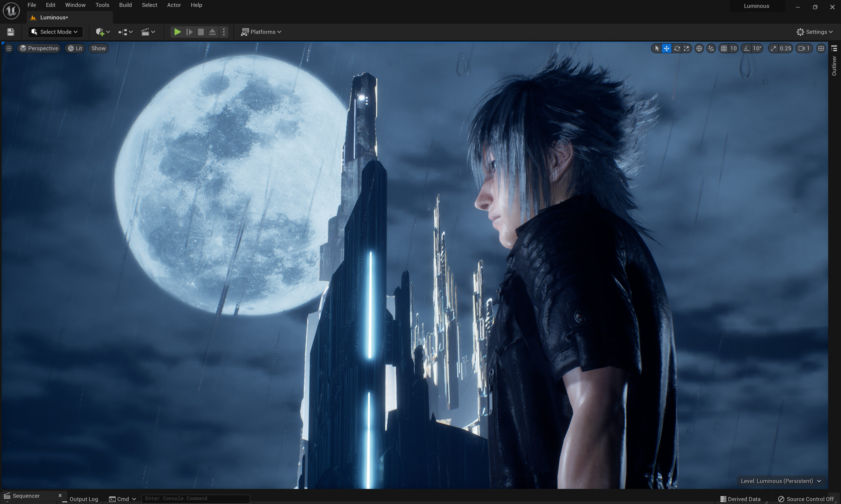
Task: Toggle scale snapping
Action: tap(773, 48)
